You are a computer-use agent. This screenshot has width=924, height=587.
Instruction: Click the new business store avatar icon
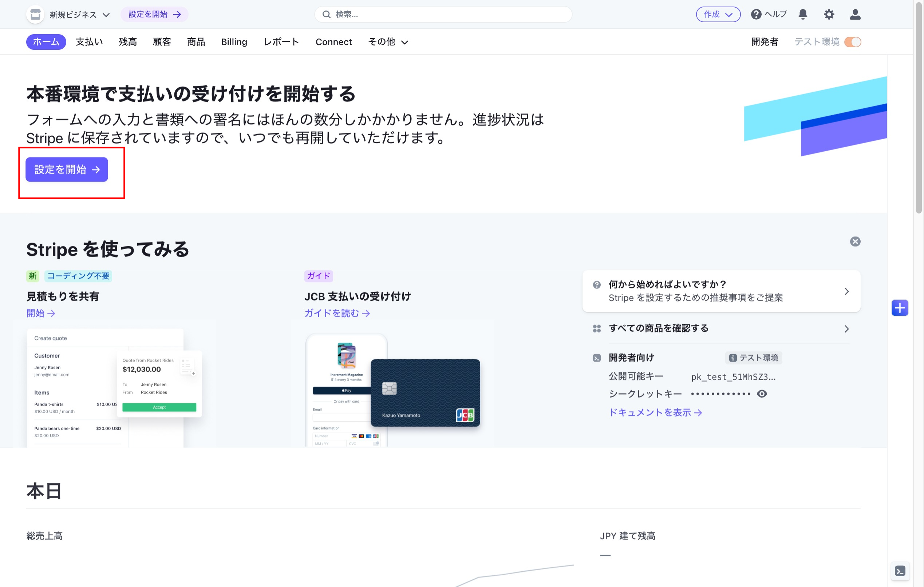click(35, 15)
